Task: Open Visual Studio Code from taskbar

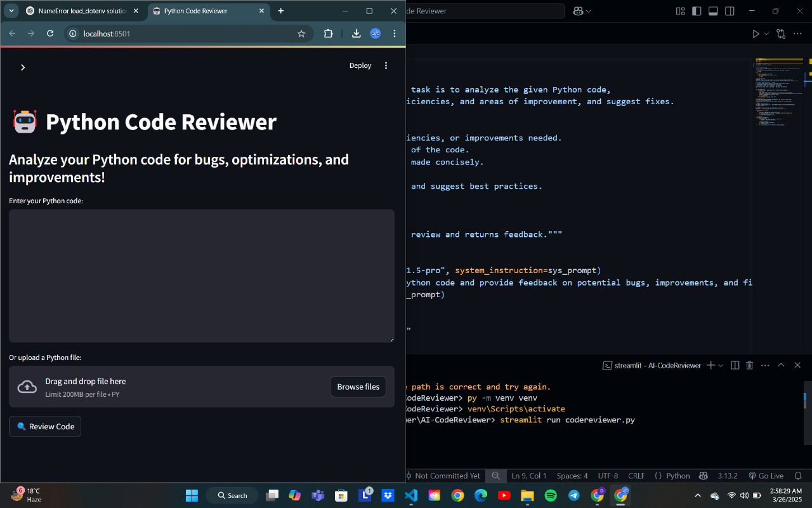Action: 410,495
